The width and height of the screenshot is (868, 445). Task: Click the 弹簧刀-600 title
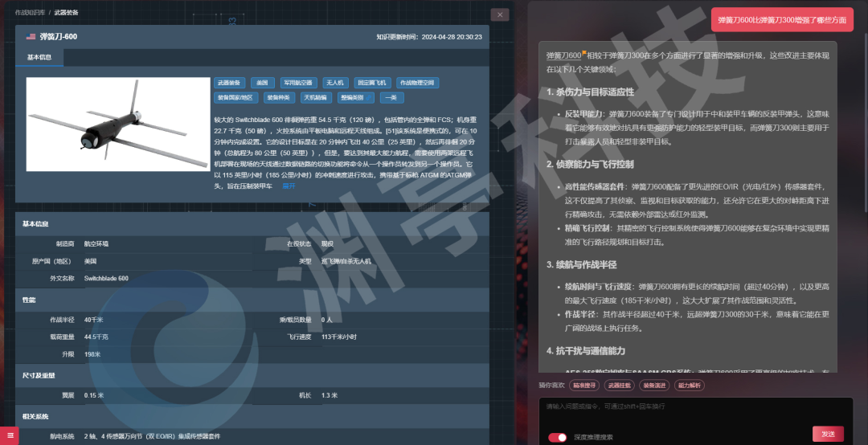click(x=58, y=36)
